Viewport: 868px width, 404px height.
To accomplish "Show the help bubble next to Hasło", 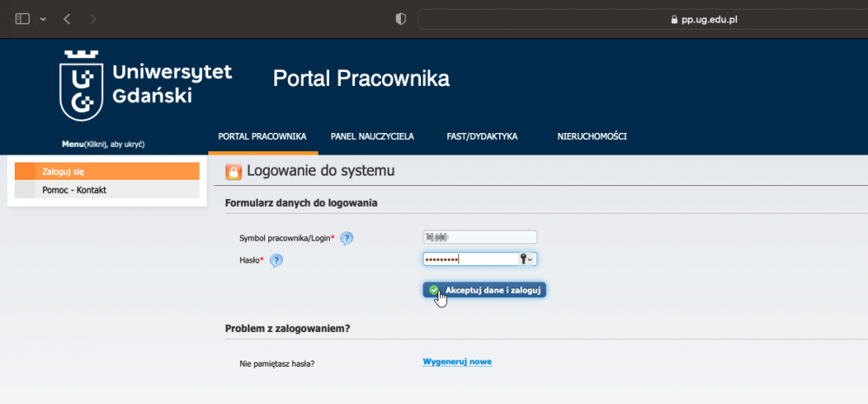I will point(276,260).
